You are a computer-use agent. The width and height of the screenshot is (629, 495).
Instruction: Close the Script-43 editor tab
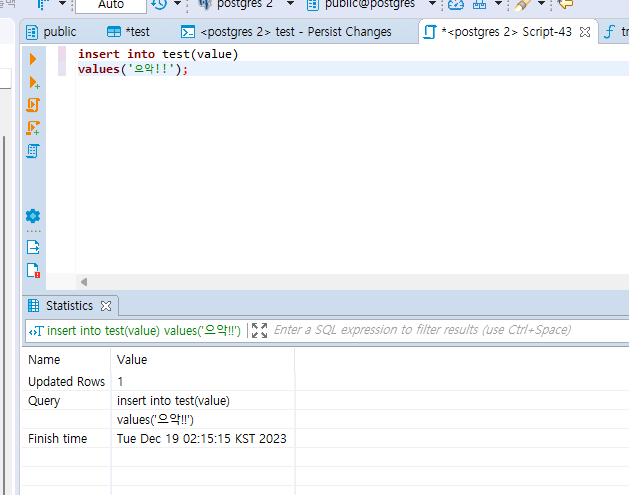pos(585,32)
